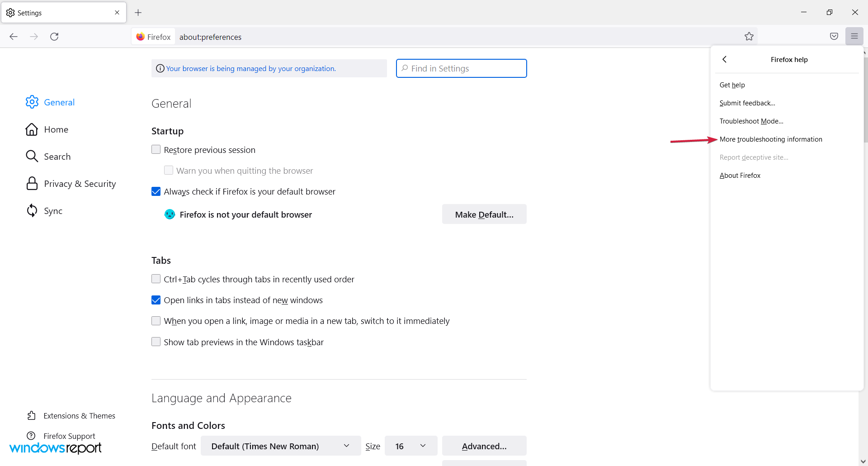
Task: Click the info icon in the managed banner
Action: [160, 68]
